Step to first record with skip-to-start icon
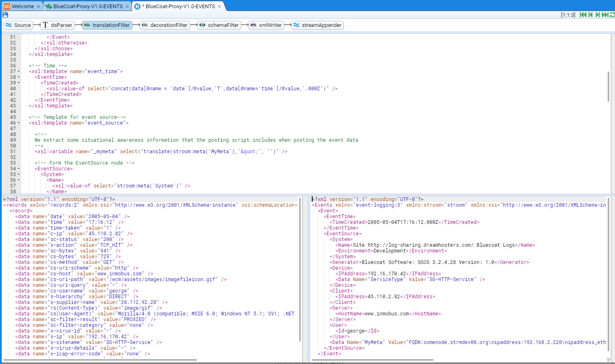The width and height of the screenshot is (615, 364). coord(583,15)
